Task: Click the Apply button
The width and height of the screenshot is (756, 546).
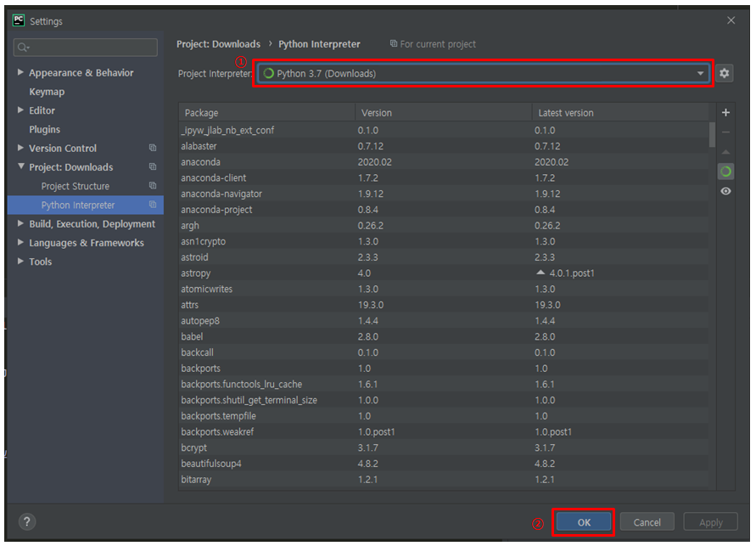Action: point(711,522)
